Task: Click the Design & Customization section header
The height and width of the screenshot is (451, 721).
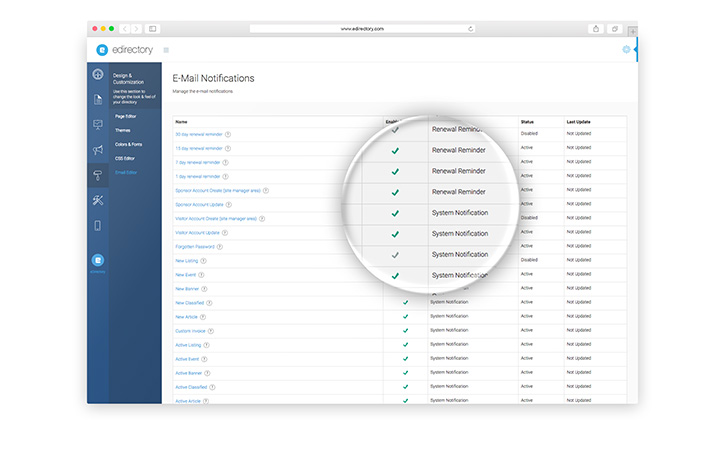Action: click(129, 79)
